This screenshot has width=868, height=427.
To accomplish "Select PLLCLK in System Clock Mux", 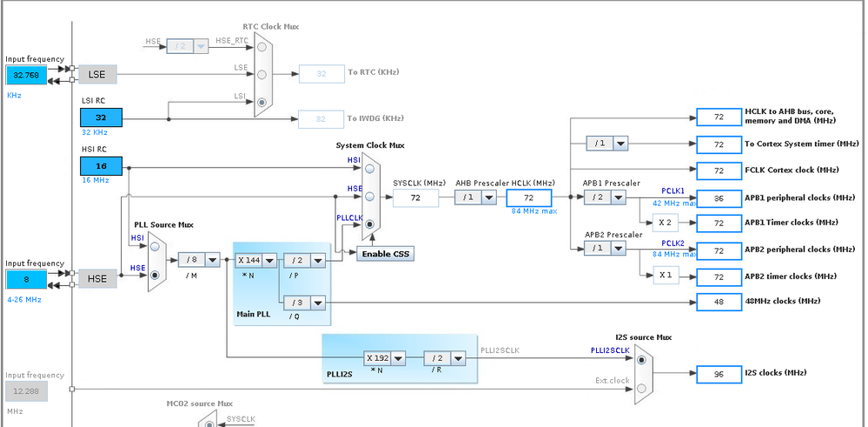I will click(369, 224).
